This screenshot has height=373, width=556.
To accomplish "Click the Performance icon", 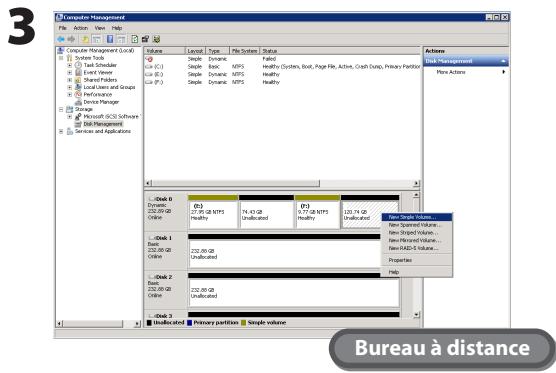I will (x=78, y=95).
